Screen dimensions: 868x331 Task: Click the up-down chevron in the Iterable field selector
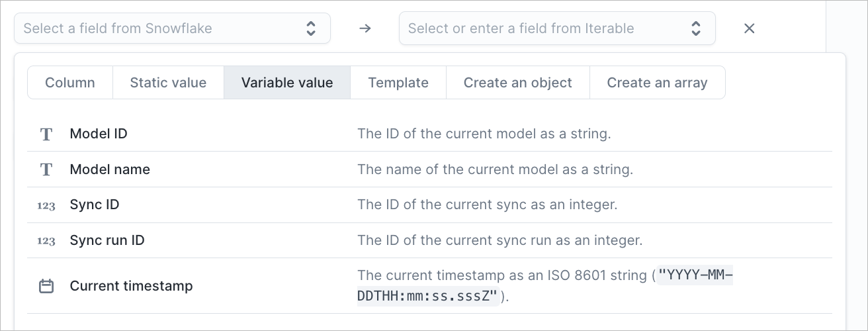pos(696,28)
